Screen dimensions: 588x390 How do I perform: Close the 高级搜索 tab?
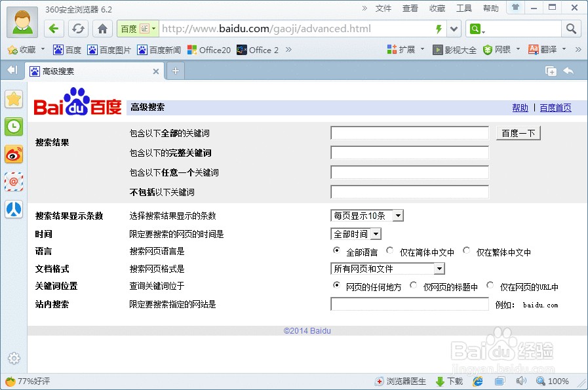[x=156, y=71]
